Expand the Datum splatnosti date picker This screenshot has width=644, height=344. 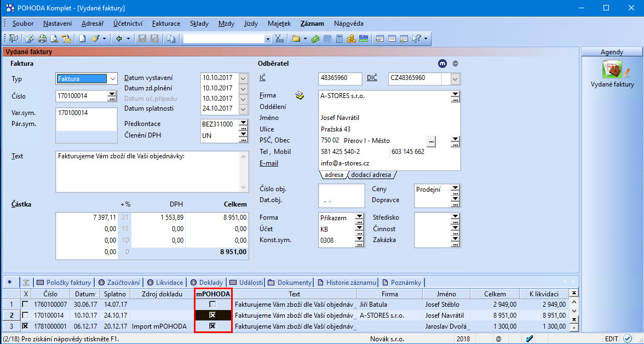[x=244, y=109]
